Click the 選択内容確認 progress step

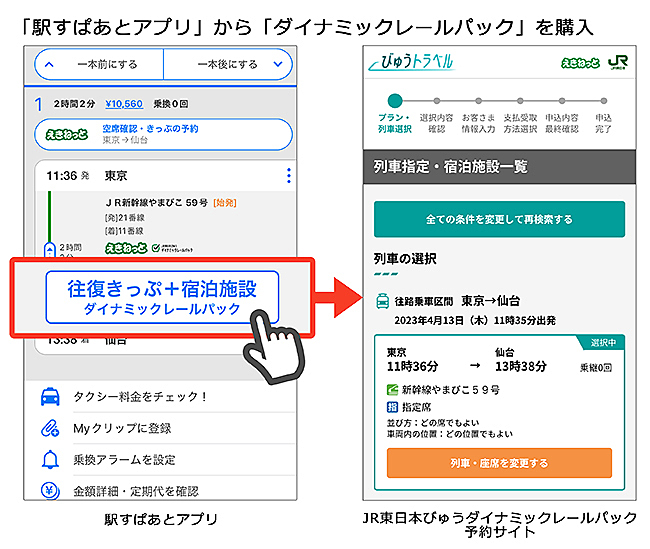[437, 118]
